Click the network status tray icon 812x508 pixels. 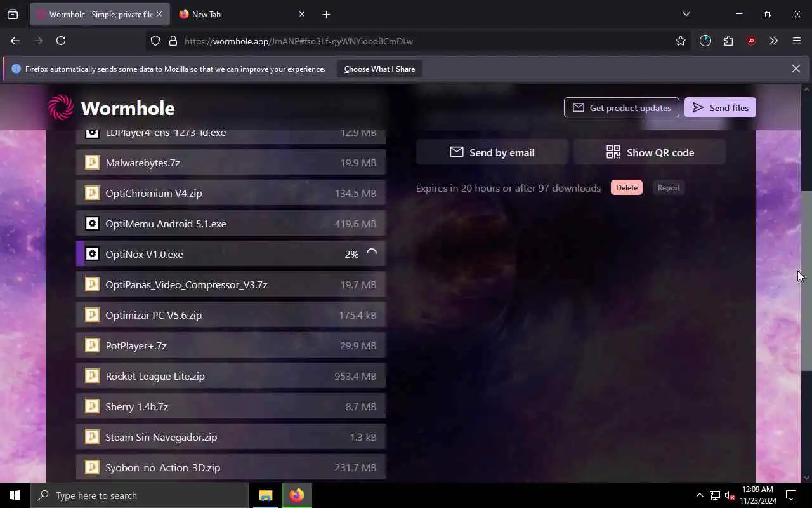(x=714, y=495)
